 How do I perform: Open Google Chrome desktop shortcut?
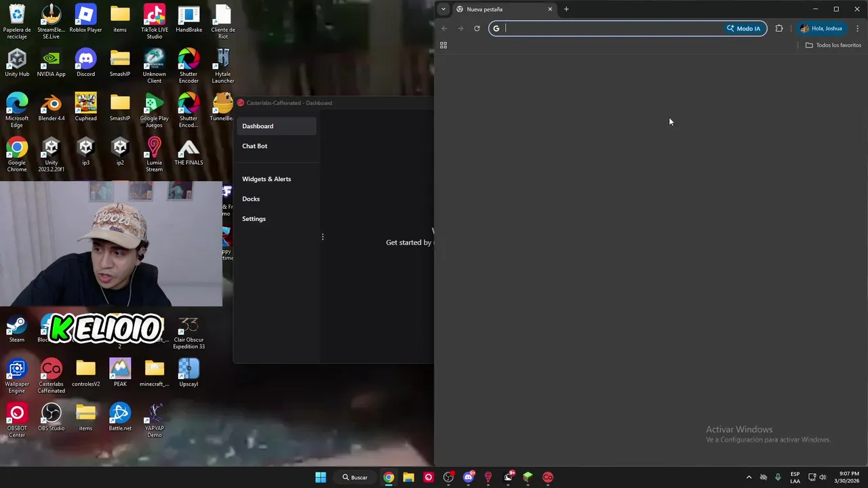(x=17, y=154)
